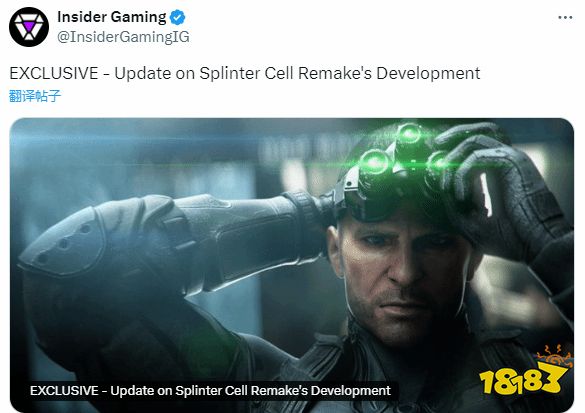Image resolution: width=585 pixels, height=413 pixels.
Task: Click the caption overlay on the card image
Action: click(x=210, y=391)
